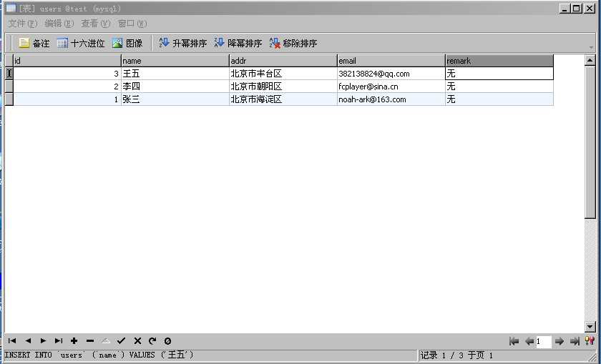Select the cell 李四
This screenshot has width=601, height=364.
pyautogui.click(x=175, y=87)
